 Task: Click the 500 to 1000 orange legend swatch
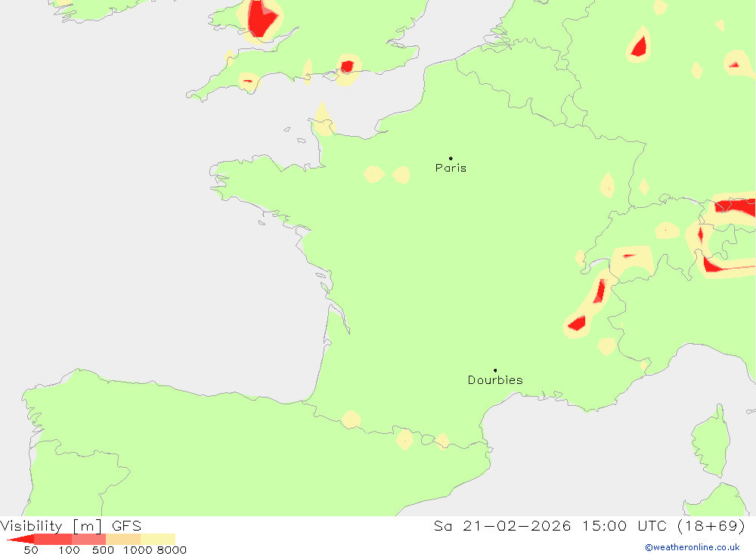(x=123, y=539)
